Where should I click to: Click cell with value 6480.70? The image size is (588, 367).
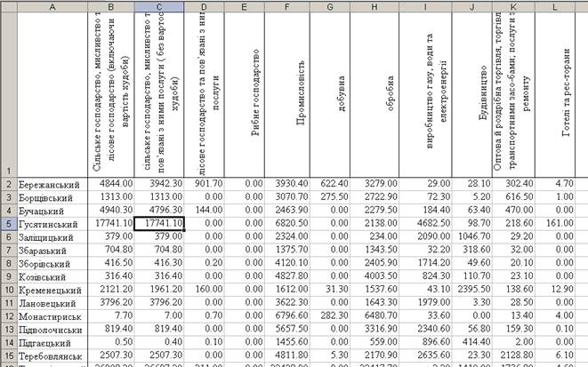[375, 315]
